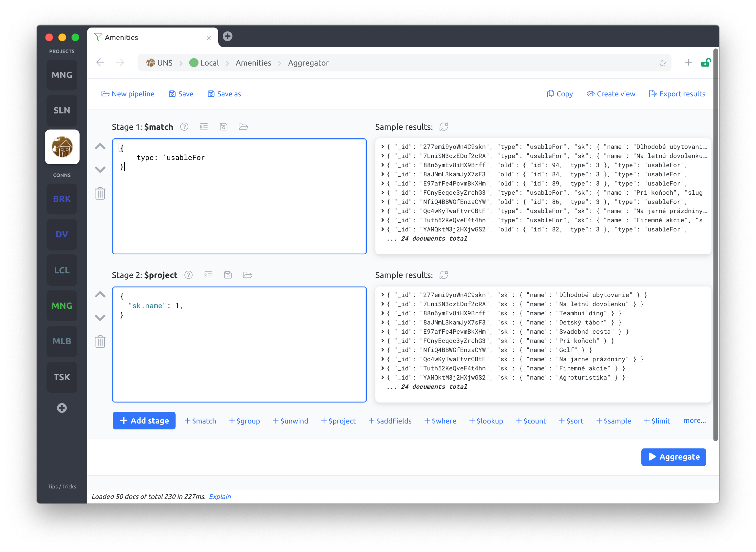Load saved snippet into Stage 1
756x552 pixels.
pos(243,127)
